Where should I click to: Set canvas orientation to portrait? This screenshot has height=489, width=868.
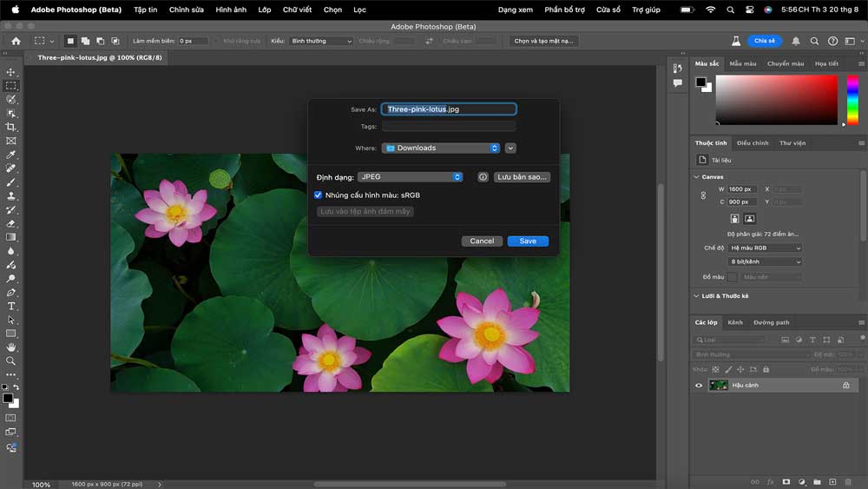(734, 219)
